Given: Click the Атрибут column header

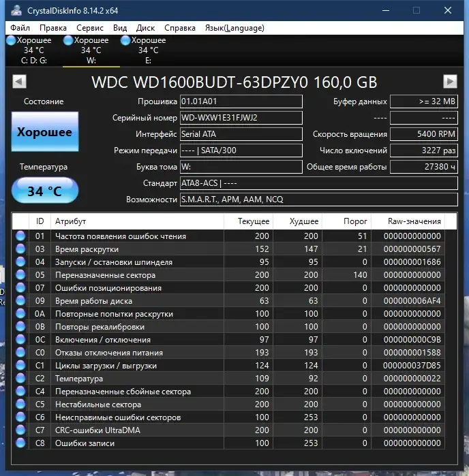Looking at the screenshot, I should pos(138,221).
